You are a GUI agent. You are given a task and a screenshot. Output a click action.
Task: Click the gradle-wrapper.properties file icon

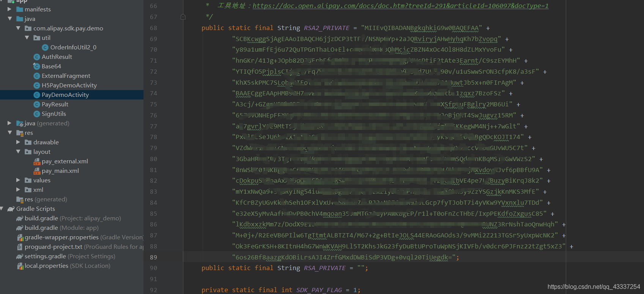click(20, 237)
